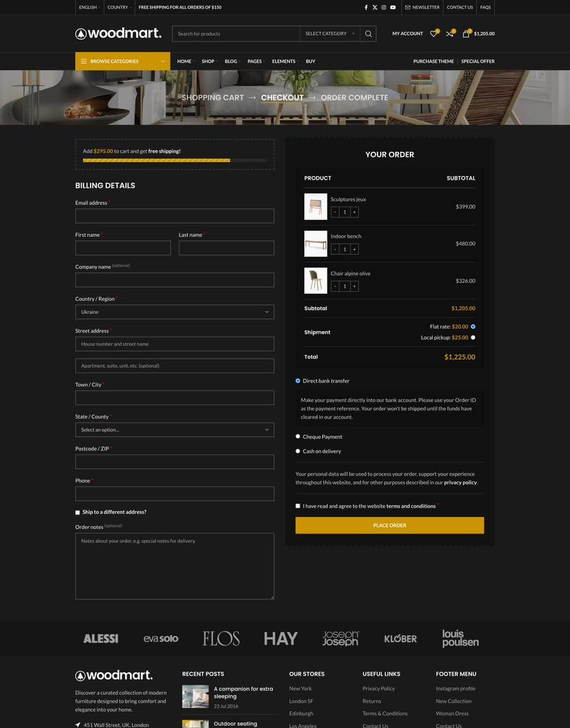
Task: Click the Indoor bench product thumbnail
Action: click(315, 244)
